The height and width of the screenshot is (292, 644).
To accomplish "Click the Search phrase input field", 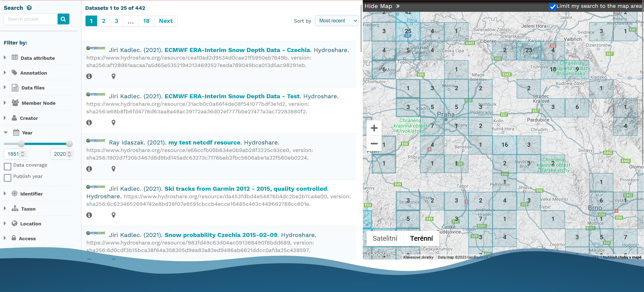I will click(31, 19).
